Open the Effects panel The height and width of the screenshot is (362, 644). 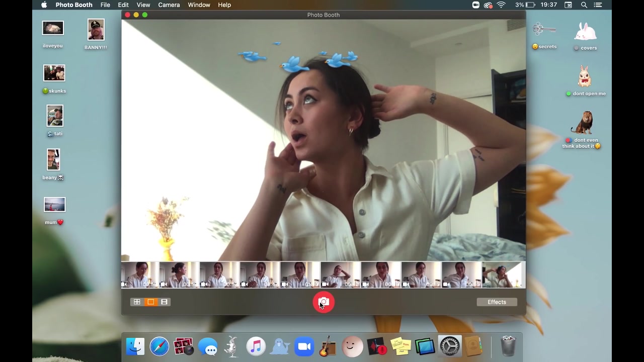(497, 302)
